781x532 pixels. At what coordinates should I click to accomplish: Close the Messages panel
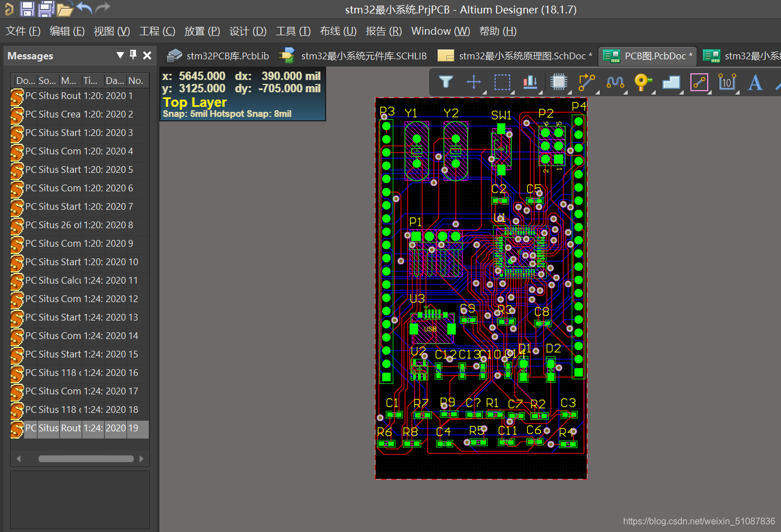(147, 55)
